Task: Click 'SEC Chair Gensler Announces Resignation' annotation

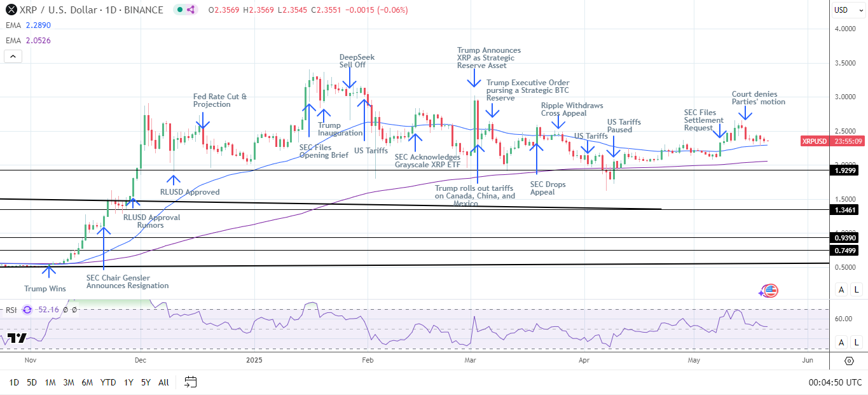Action: [128, 282]
